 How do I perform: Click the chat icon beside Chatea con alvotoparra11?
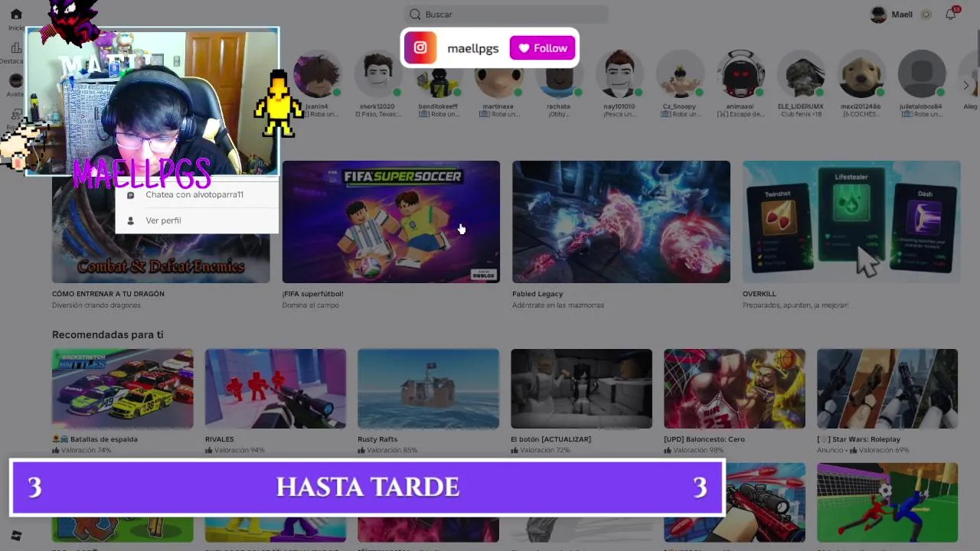coord(130,195)
